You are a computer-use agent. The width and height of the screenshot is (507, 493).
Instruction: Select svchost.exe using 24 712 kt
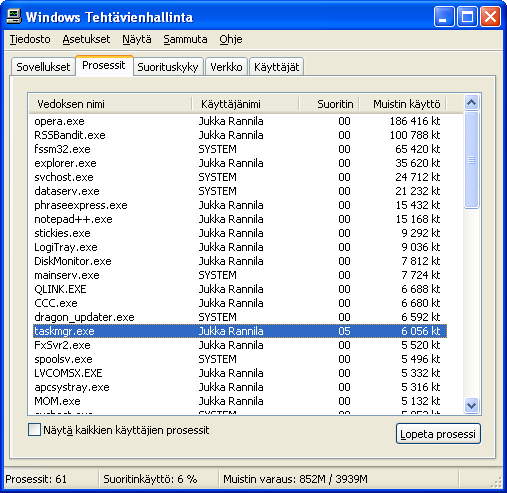point(240,177)
